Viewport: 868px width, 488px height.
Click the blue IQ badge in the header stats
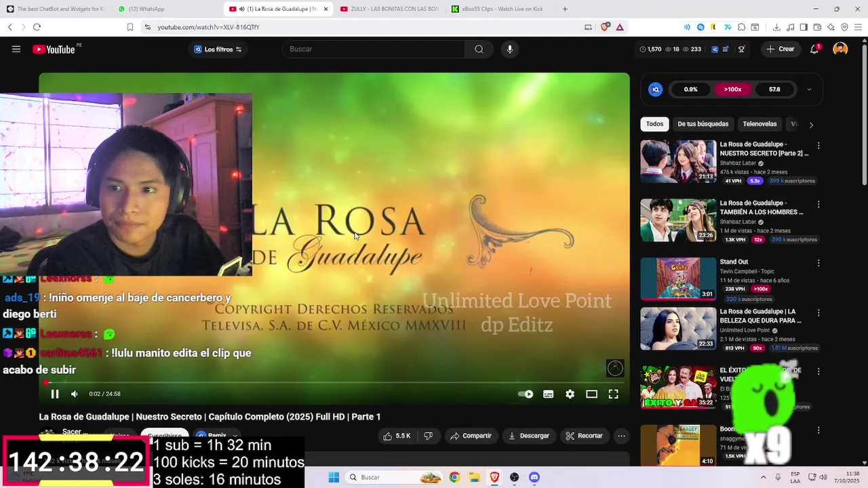tap(715, 49)
